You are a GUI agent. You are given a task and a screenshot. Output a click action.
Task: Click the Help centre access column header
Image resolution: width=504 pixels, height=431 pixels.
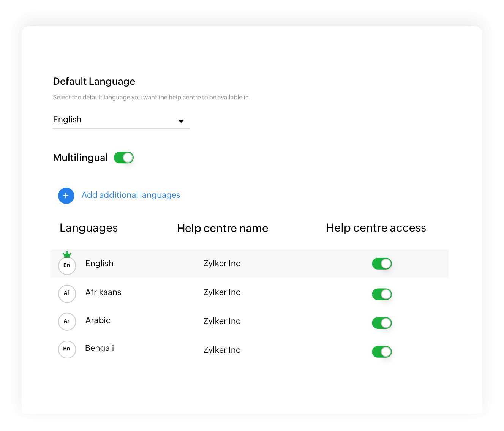click(x=376, y=227)
